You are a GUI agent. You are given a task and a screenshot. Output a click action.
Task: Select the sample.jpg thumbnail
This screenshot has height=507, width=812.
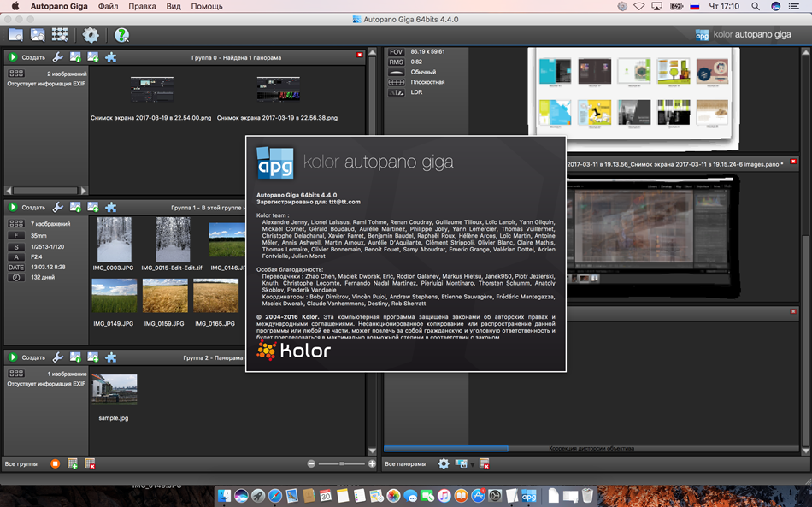tap(114, 390)
